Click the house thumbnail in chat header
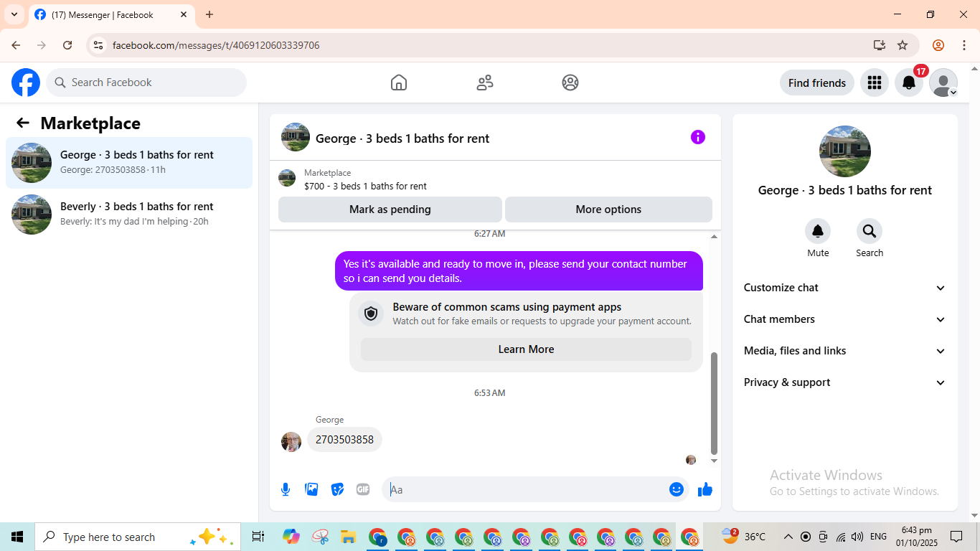 296,137
